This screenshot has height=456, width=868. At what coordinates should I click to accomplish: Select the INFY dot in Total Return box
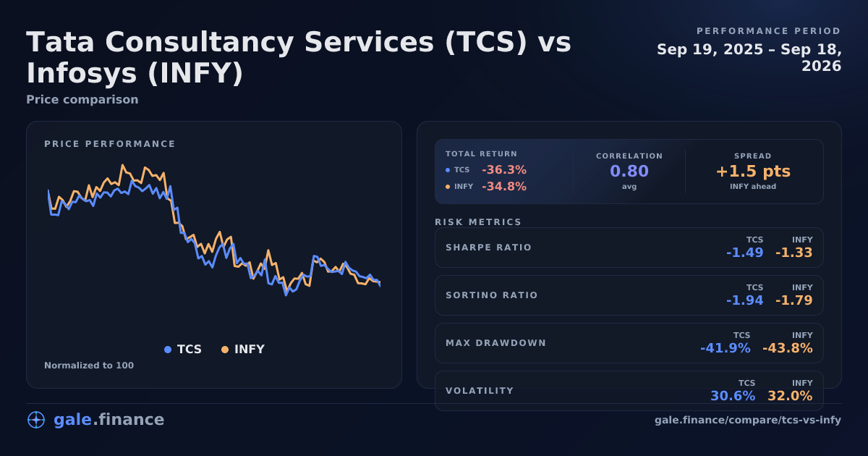point(448,187)
